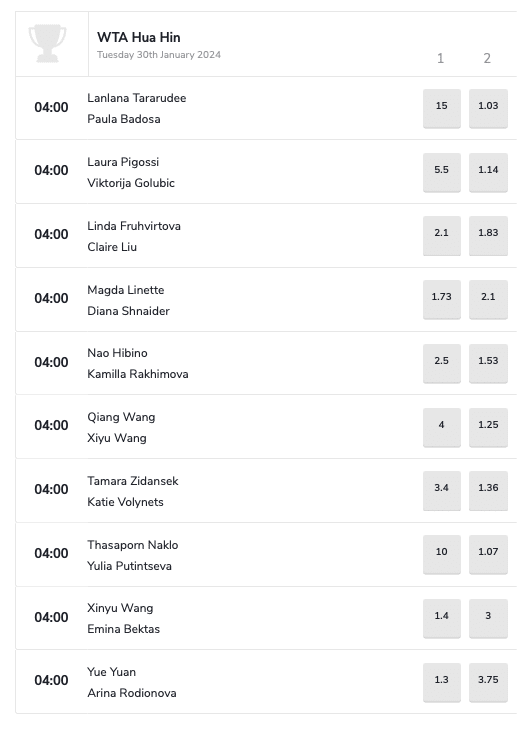517x729 pixels.
Task: Open the Yue Yuan match row
Action: pyautogui.click(x=266, y=683)
